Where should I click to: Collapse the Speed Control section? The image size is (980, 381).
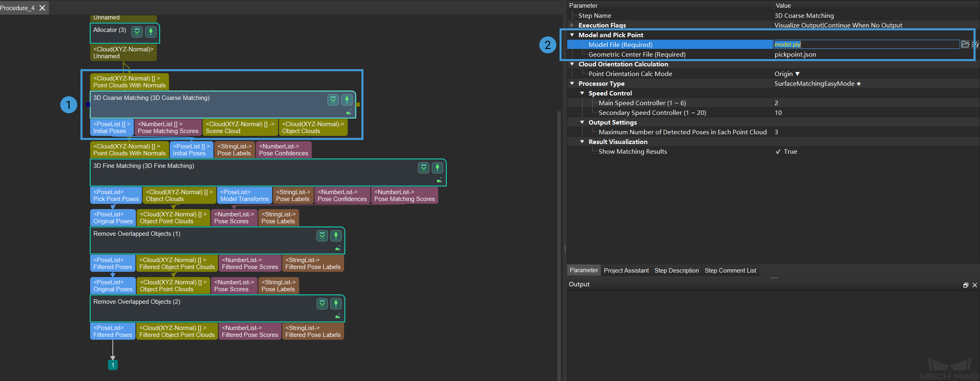(582, 93)
